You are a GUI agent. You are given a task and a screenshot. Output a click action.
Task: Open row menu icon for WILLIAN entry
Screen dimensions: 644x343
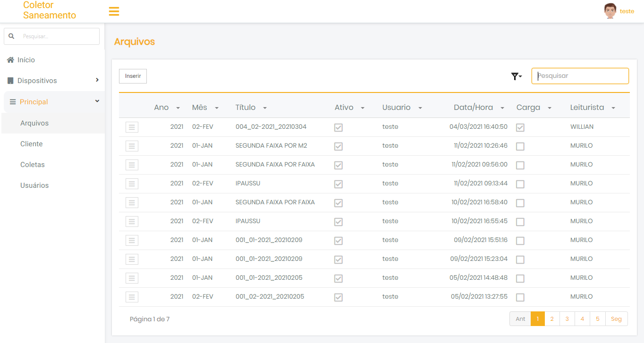coord(132,127)
